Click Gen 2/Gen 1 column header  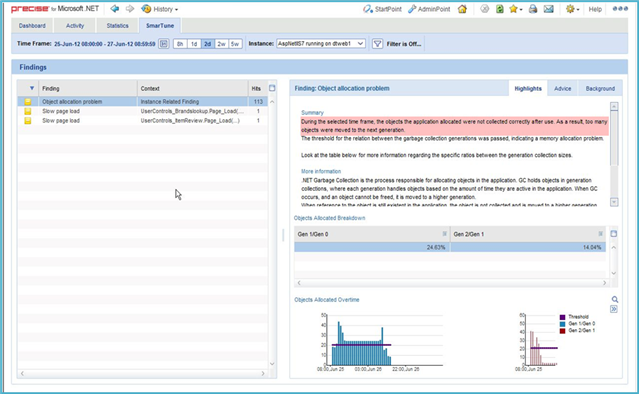click(x=528, y=234)
